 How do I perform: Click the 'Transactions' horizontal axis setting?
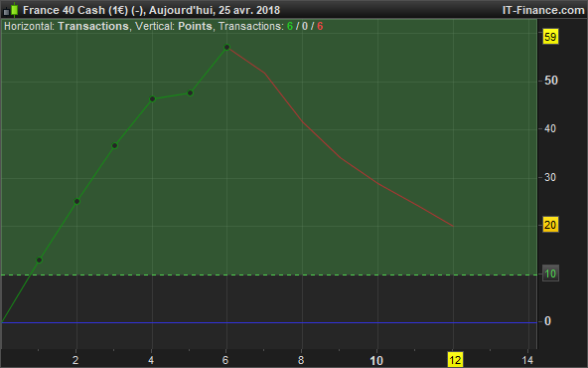tap(93, 26)
